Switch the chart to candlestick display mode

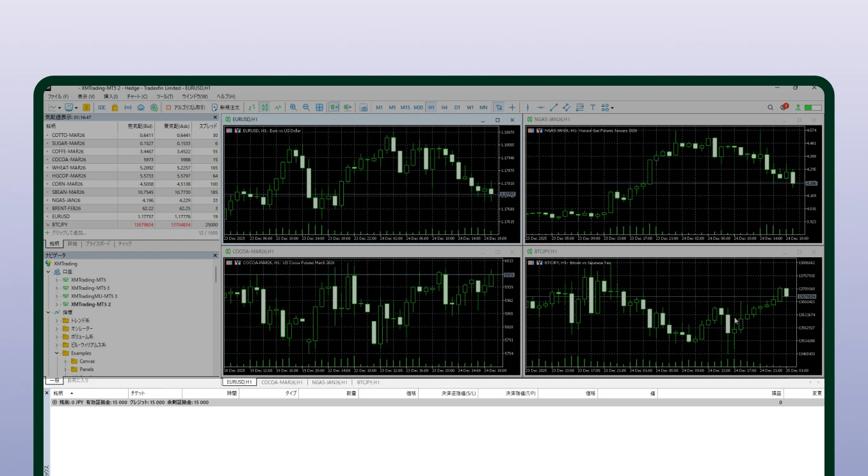(x=264, y=107)
